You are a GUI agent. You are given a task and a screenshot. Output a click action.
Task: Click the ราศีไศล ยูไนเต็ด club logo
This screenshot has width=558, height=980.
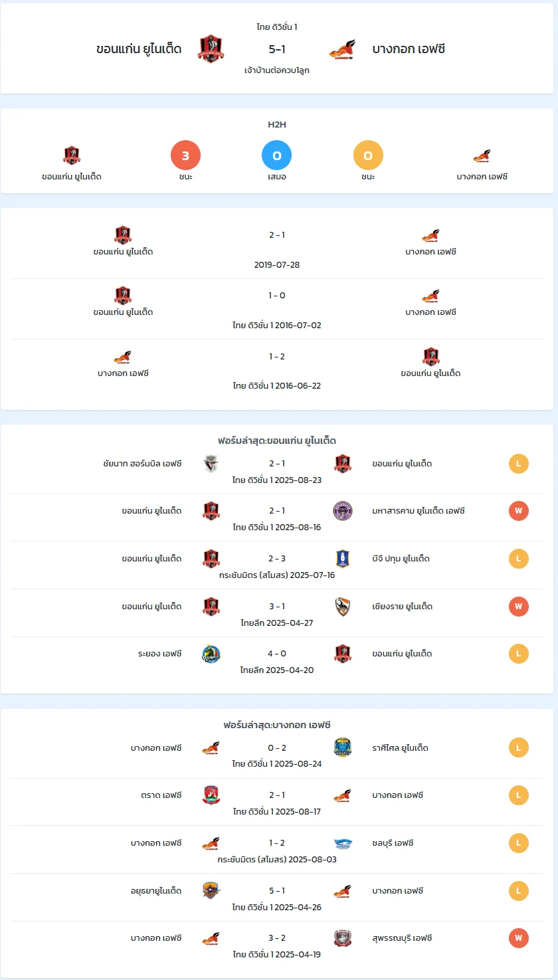coord(342,748)
